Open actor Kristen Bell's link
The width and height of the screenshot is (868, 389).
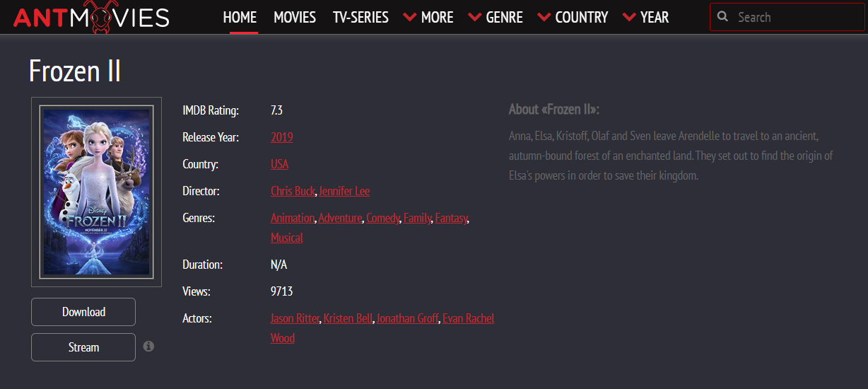348,318
